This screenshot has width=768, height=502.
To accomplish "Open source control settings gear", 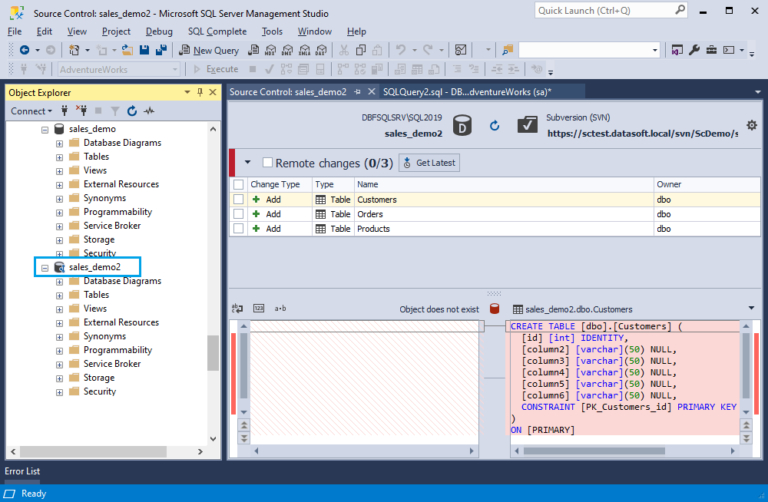I will [751, 125].
